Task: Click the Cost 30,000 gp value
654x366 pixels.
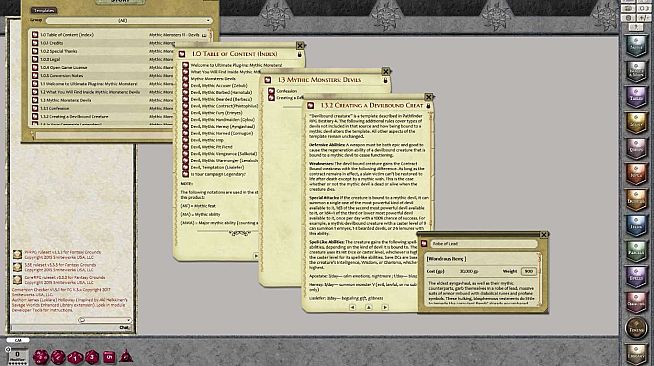Action: coord(469,271)
